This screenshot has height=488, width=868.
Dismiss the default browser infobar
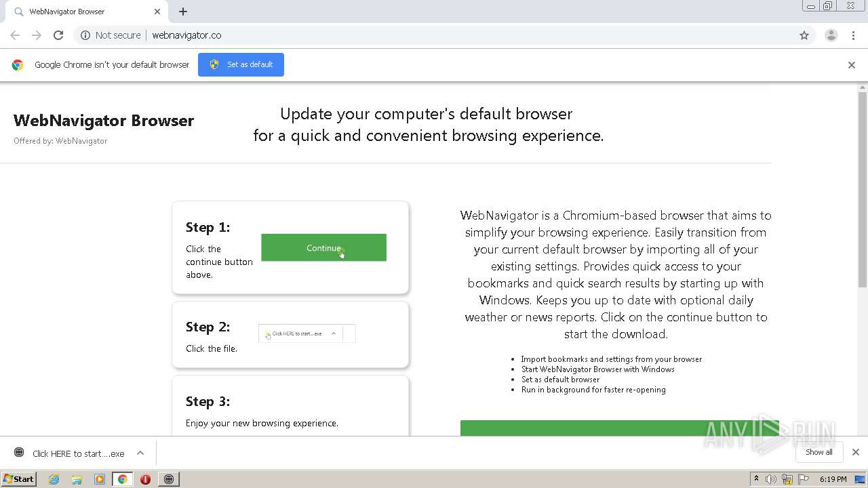[851, 65]
